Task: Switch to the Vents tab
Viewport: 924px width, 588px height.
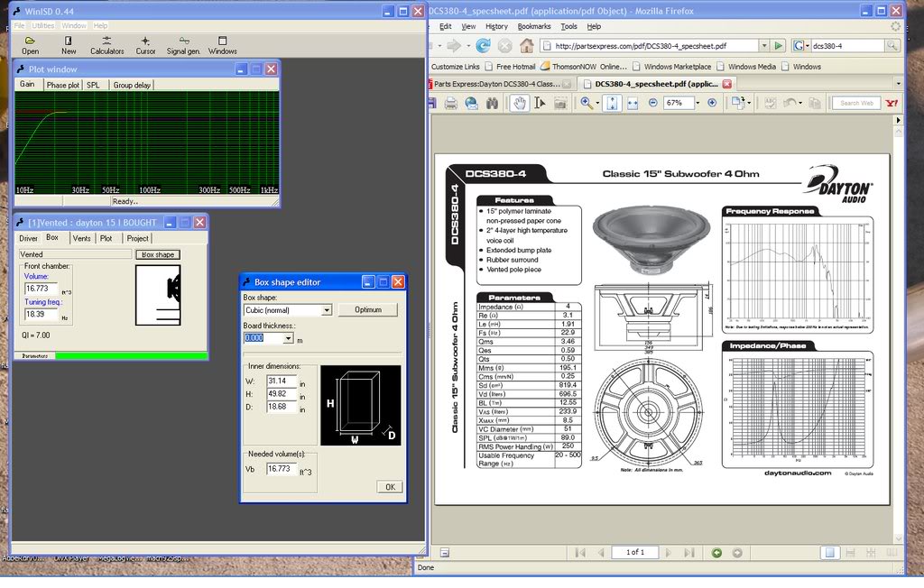Action: (x=81, y=238)
